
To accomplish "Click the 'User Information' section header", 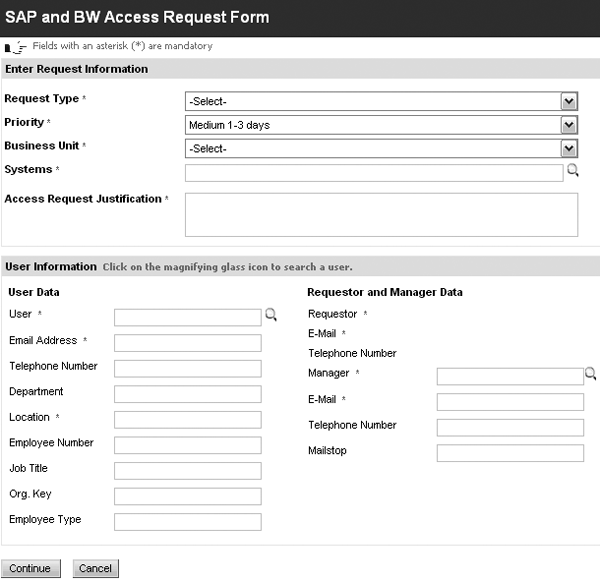I will click(51, 267).
